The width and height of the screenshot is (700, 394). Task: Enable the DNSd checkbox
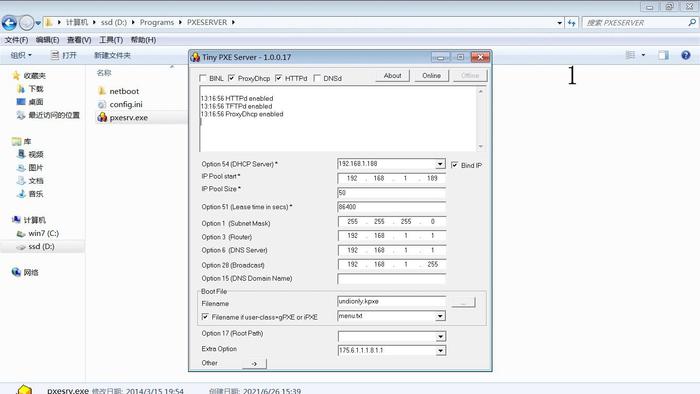click(x=317, y=78)
